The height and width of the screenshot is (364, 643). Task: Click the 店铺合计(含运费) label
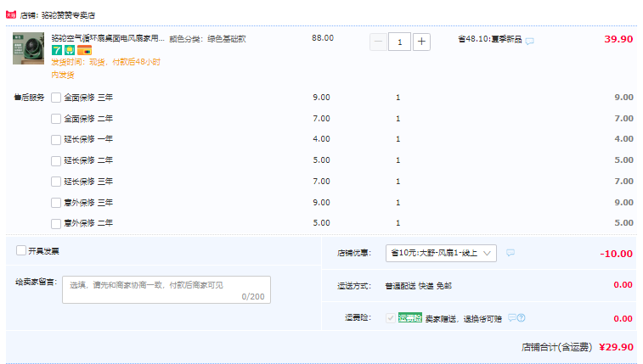point(557,347)
